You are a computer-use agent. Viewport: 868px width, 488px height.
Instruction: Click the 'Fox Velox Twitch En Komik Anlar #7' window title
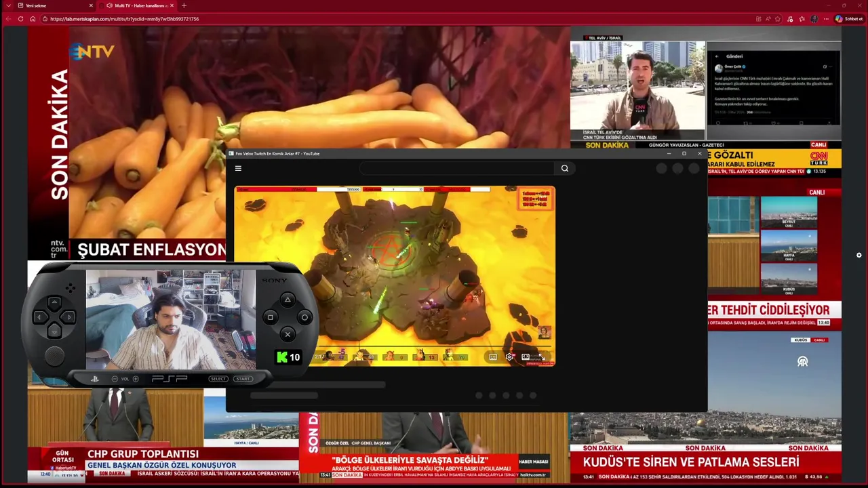(277, 154)
